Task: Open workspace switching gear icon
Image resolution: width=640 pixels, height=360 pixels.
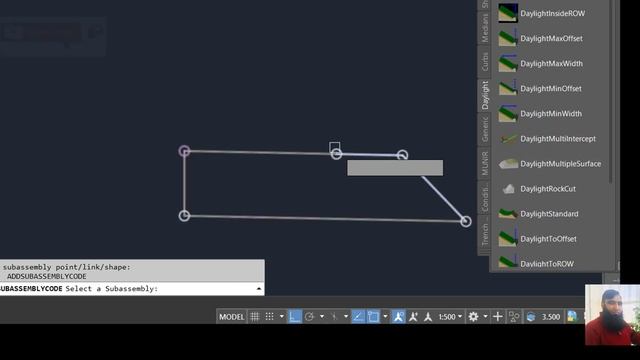Action: coord(473,317)
